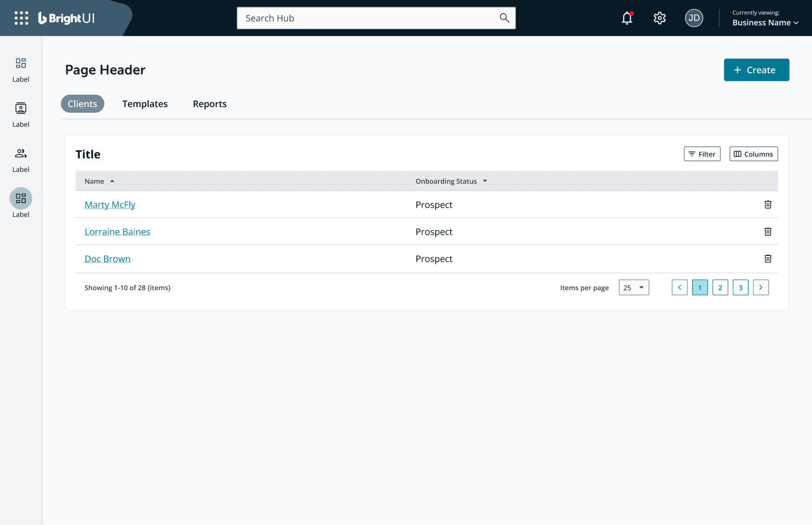Image resolution: width=812 pixels, height=525 pixels.
Task: Click Prospect status in Lorraine Baines row
Action: [x=434, y=232]
